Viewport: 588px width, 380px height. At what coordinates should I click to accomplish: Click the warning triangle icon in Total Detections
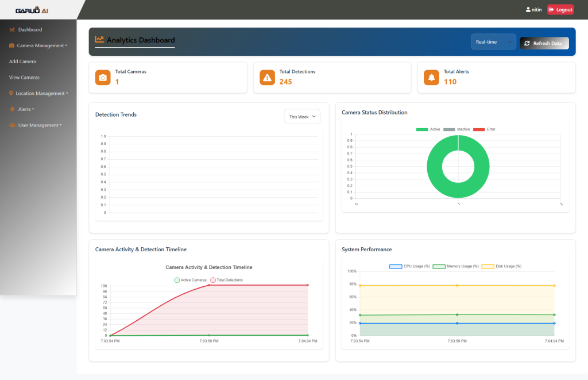click(267, 78)
